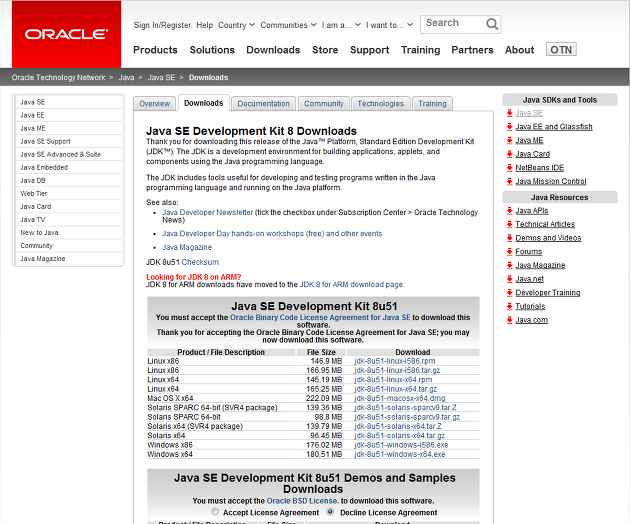
Task: Click the search magnifier icon
Action: pos(492,24)
